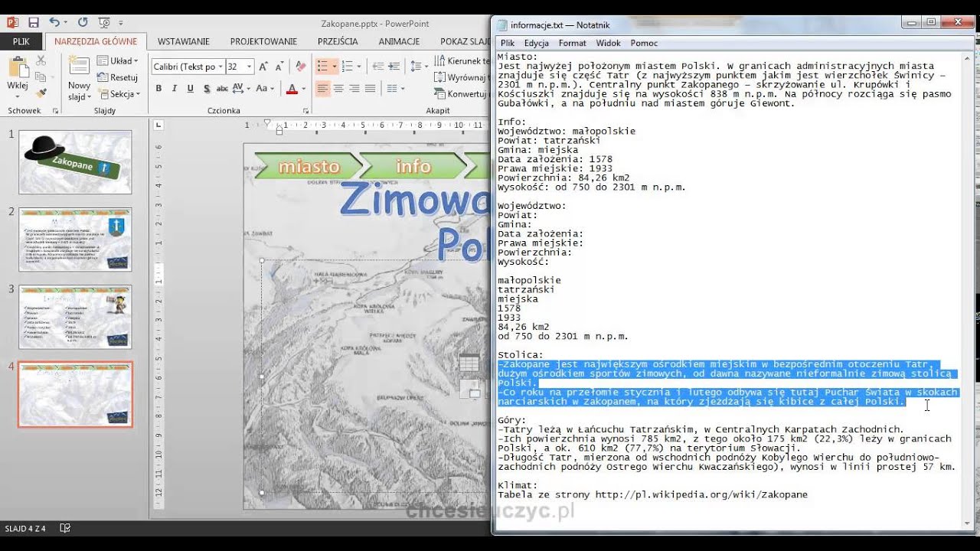Open the Format menu in Notatnik
The image size is (980, 551).
(x=572, y=44)
